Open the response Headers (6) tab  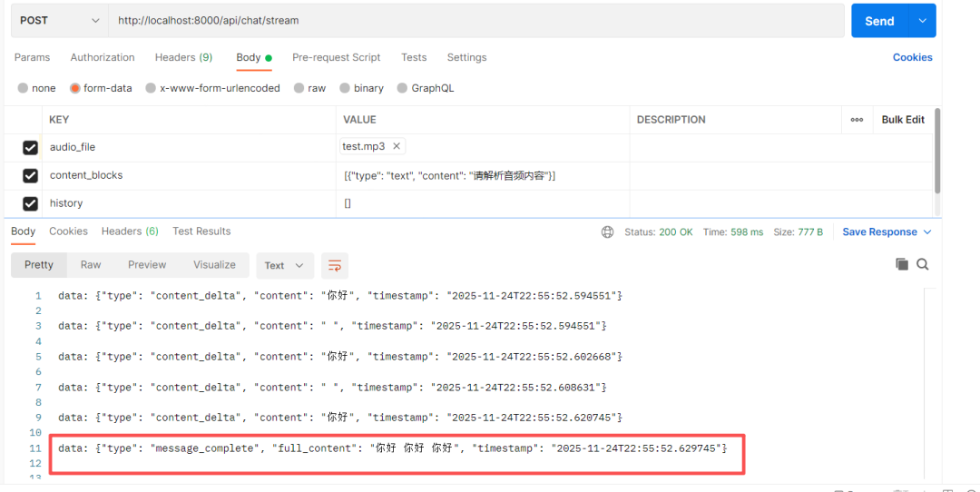(130, 231)
